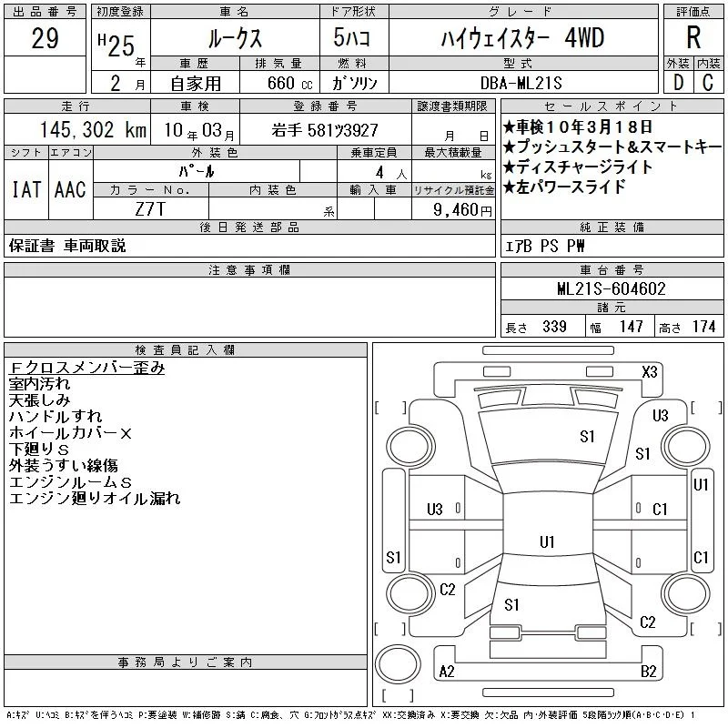
Task: Click the 保証書 車両取説 parts entry
Action: pyautogui.click(x=67, y=246)
